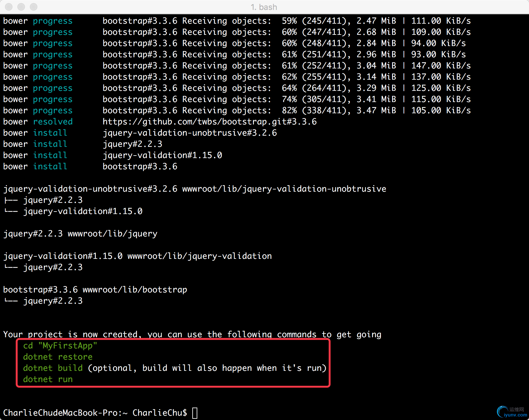Click the '59% (245/411)' progress value
The height and width of the screenshot is (420, 529).
(x=314, y=21)
